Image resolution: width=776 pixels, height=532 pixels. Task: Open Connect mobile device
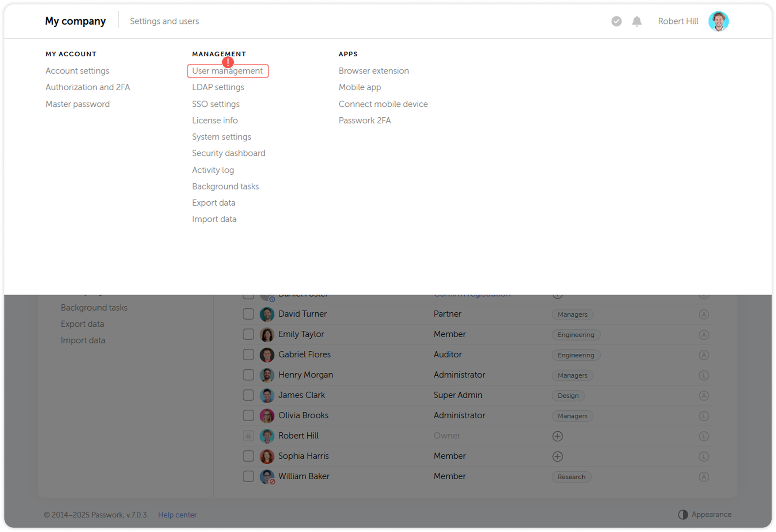pos(383,104)
